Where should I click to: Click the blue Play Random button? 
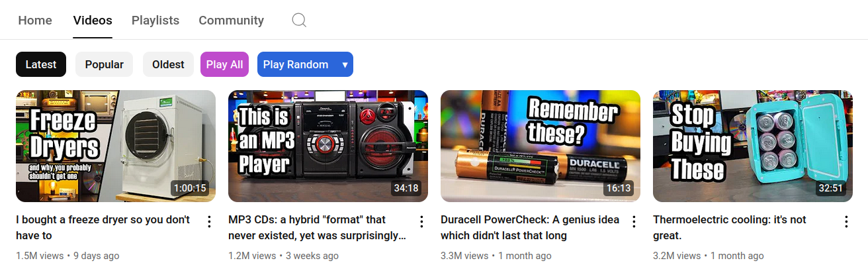[297, 64]
